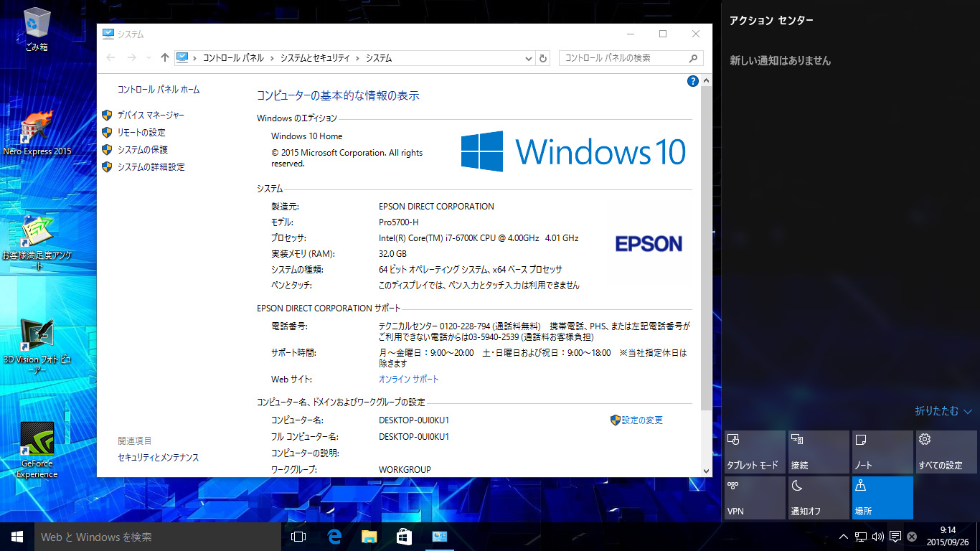
Task: Open the address bar history dropdown
Action: [x=528, y=58]
